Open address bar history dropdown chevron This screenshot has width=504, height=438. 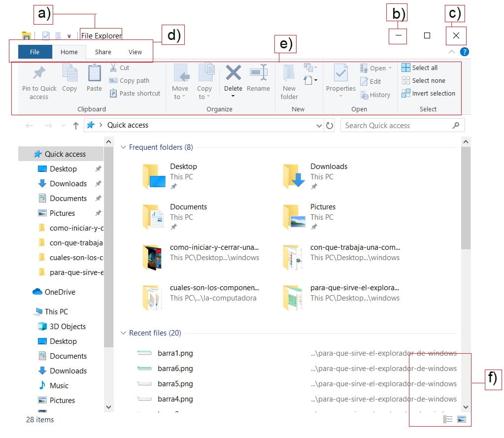pyautogui.click(x=319, y=126)
